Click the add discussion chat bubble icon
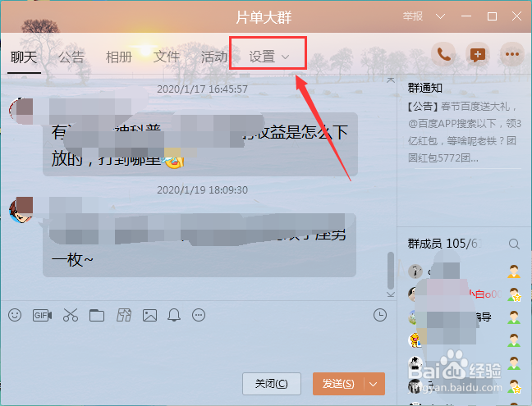Image resolution: width=532 pixels, height=406 pixels. (478, 54)
